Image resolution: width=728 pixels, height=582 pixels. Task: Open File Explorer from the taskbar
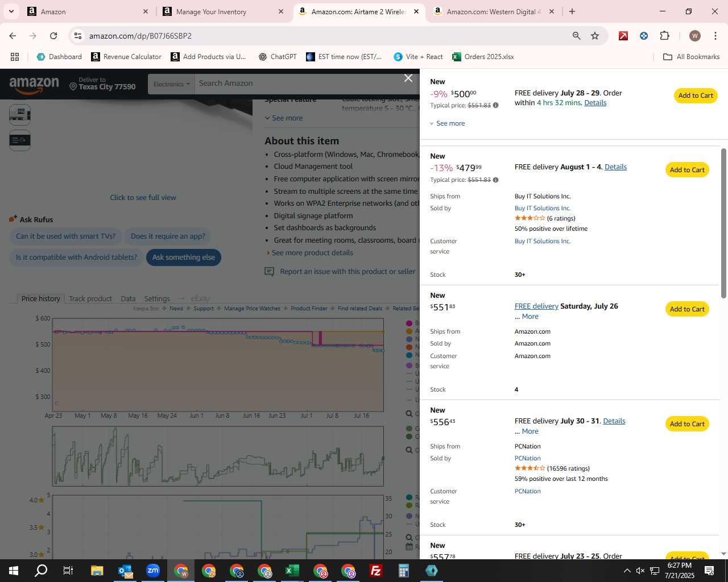(97, 571)
